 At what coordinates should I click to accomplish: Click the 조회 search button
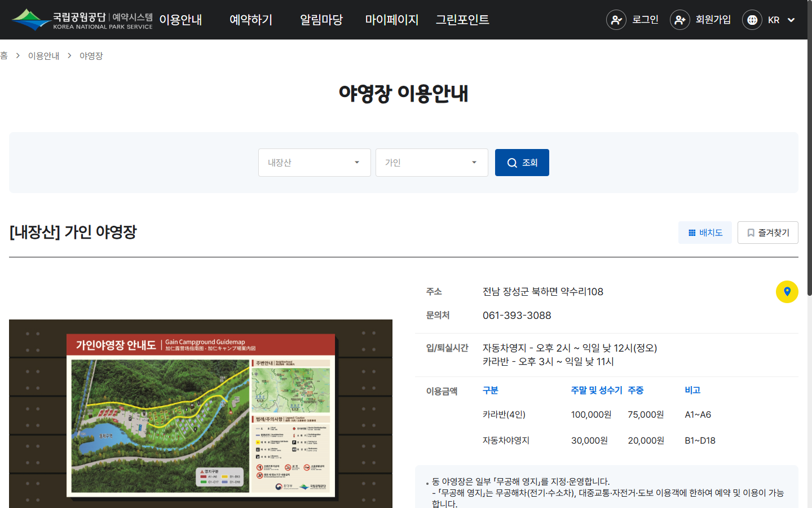coord(522,163)
